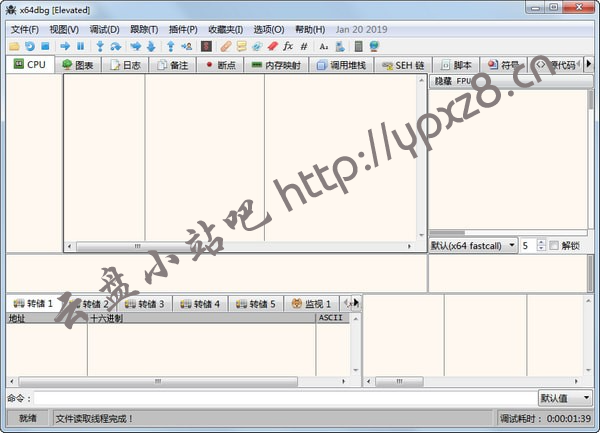Click Execute Till Return up-arrow icon

[171, 47]
